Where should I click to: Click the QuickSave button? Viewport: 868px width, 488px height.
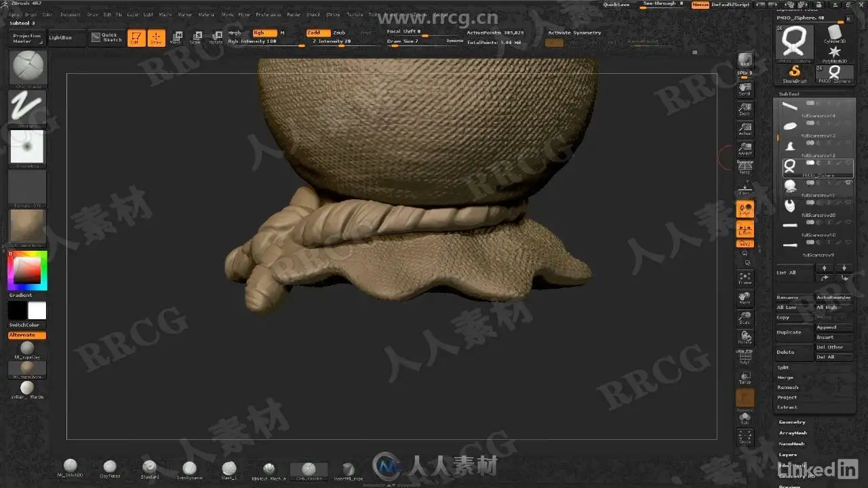point(616,5)
